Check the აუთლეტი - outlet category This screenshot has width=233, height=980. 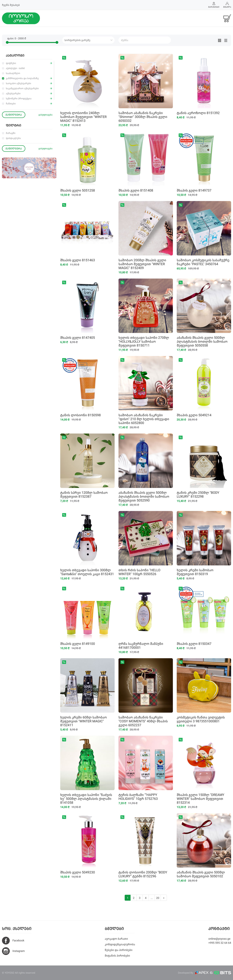[x=3, y=68]
